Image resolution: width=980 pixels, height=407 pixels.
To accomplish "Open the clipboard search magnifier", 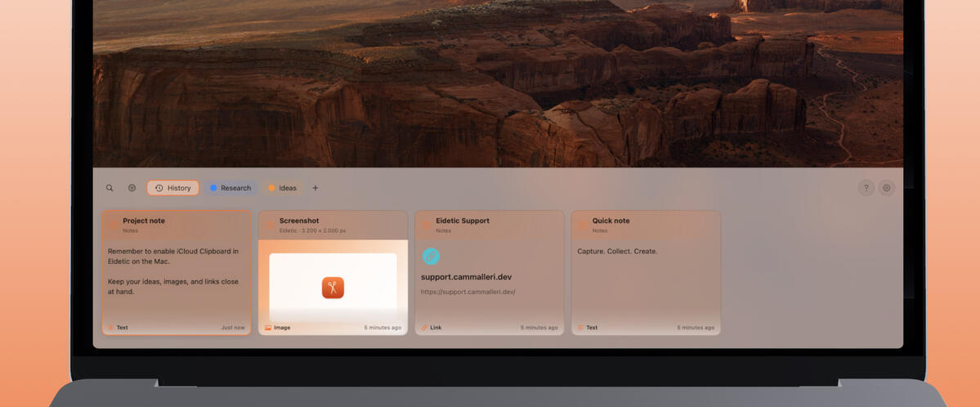I will point(110,188).
